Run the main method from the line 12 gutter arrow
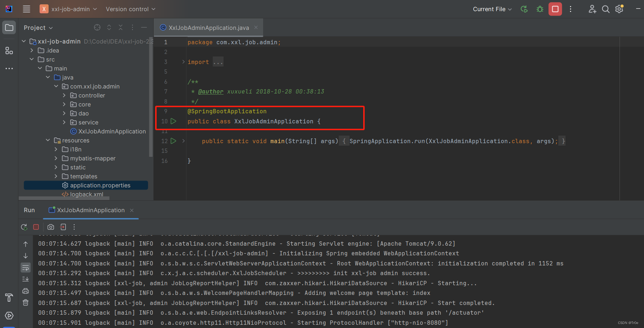 tap(174, 141)
